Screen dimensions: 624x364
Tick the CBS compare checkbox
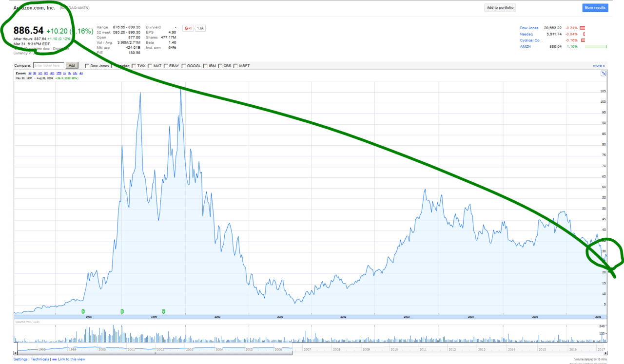click(x=220, y=66)
